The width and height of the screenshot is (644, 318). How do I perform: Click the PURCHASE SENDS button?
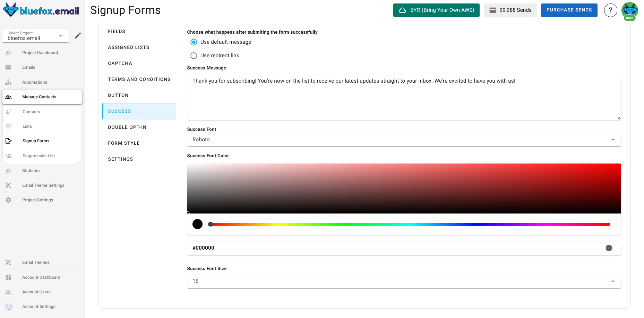click(x=569, y=10)
